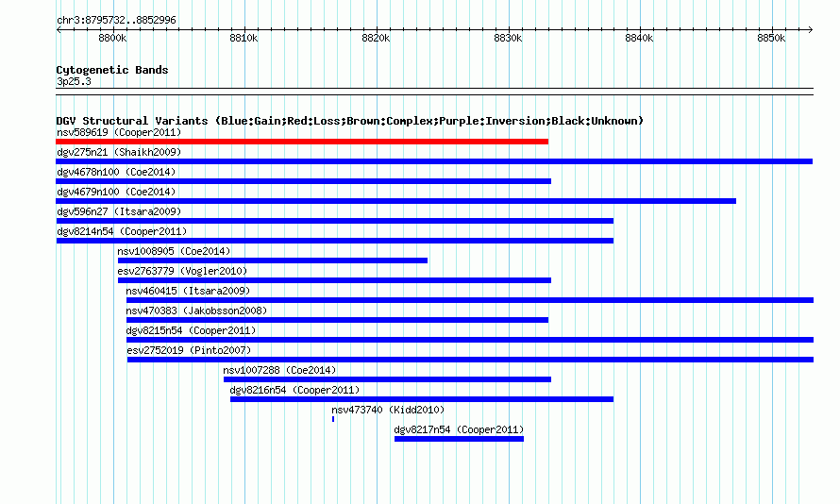The width and height of the screenshot is (840, 504).
Task: Click the nsv1007288 blue bar
Action: click(387, 379)
